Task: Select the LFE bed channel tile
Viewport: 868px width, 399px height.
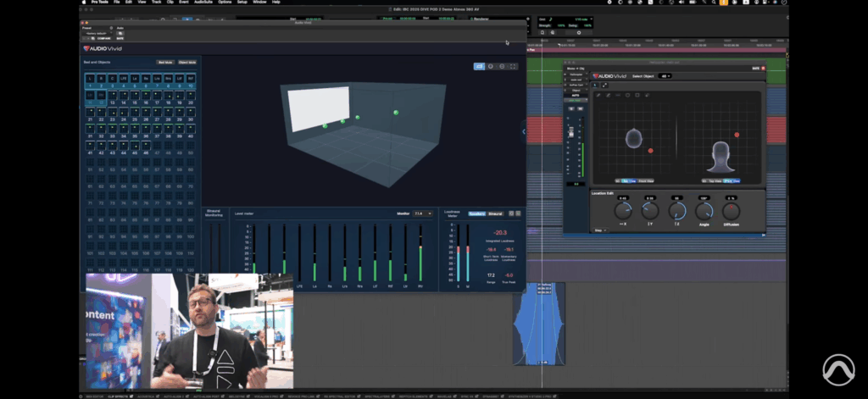Action: pos(124,79)
